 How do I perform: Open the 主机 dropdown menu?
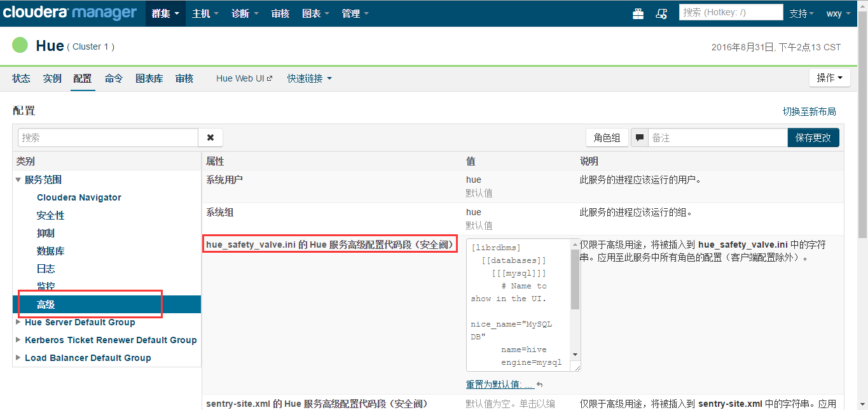205,13
